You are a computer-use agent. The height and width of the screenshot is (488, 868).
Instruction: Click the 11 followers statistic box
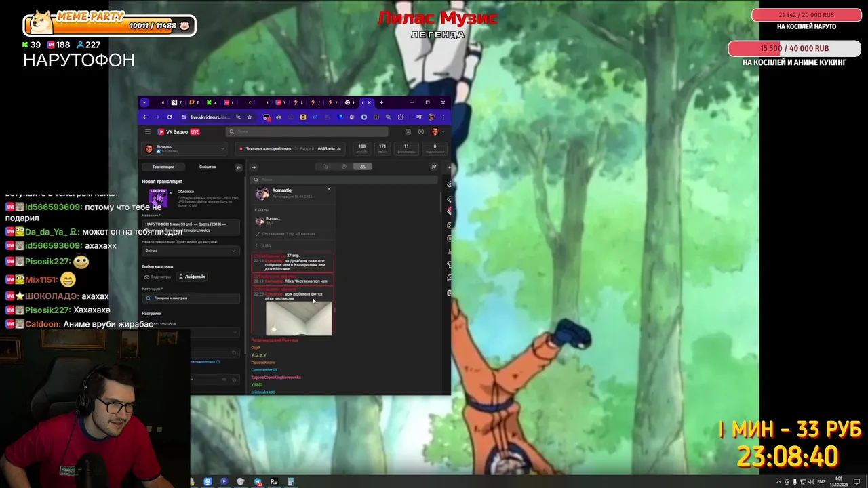coord(406,148)
